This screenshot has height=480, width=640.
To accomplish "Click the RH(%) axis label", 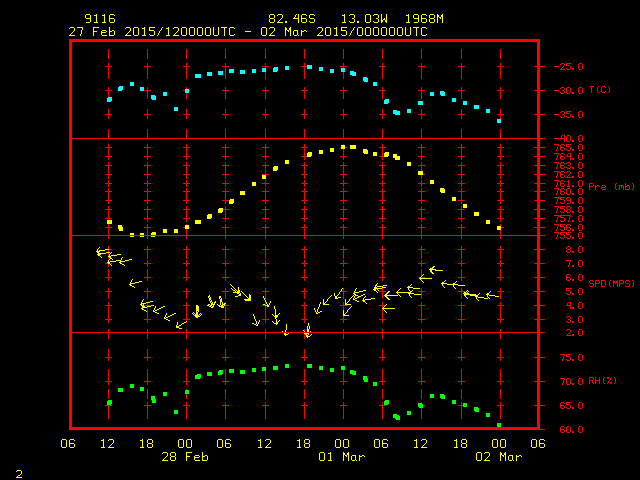I will coord(602,380).
